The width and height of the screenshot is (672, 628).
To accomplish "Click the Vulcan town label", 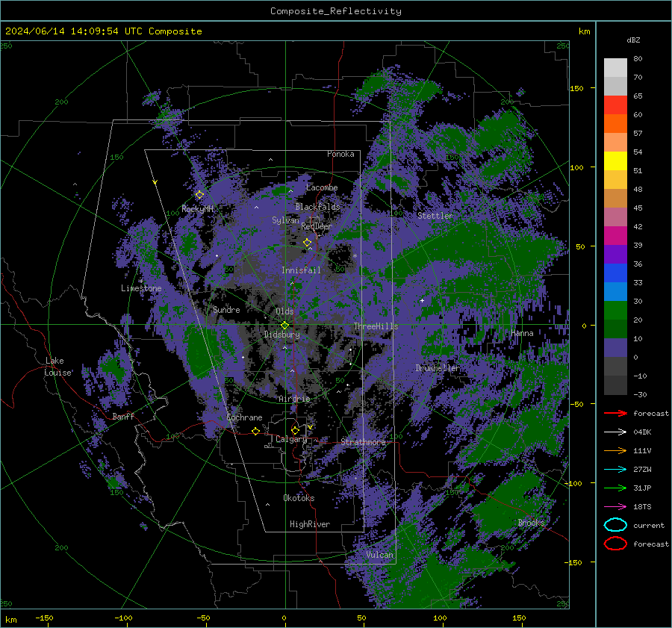I will point(379,555).
